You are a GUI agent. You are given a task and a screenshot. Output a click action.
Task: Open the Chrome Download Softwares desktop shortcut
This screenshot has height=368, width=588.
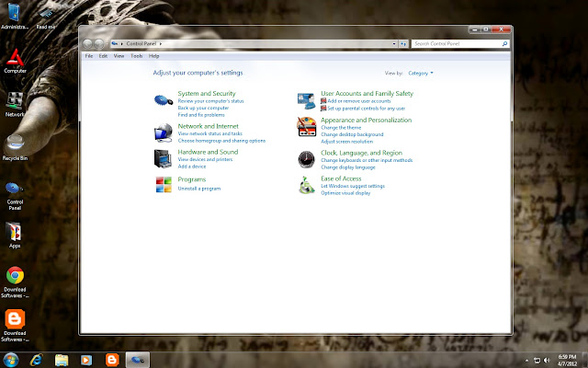click(15, 282)
